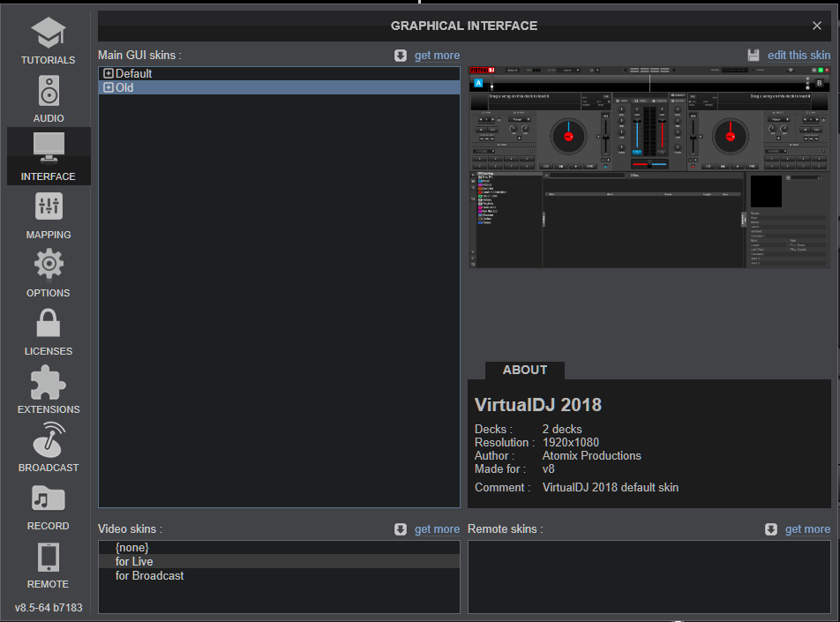This screenshot has height=622, width=840.
Task: Open the Record music folder section
Action: tap(49, 506)
